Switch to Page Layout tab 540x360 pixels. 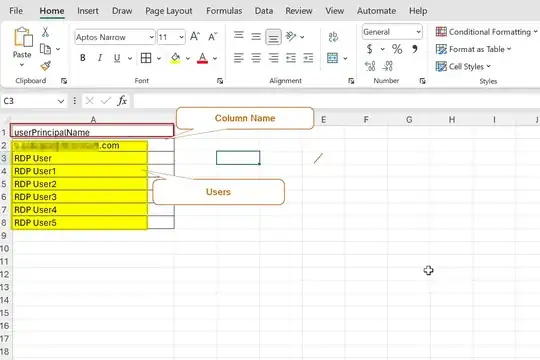tap(169, 11)
